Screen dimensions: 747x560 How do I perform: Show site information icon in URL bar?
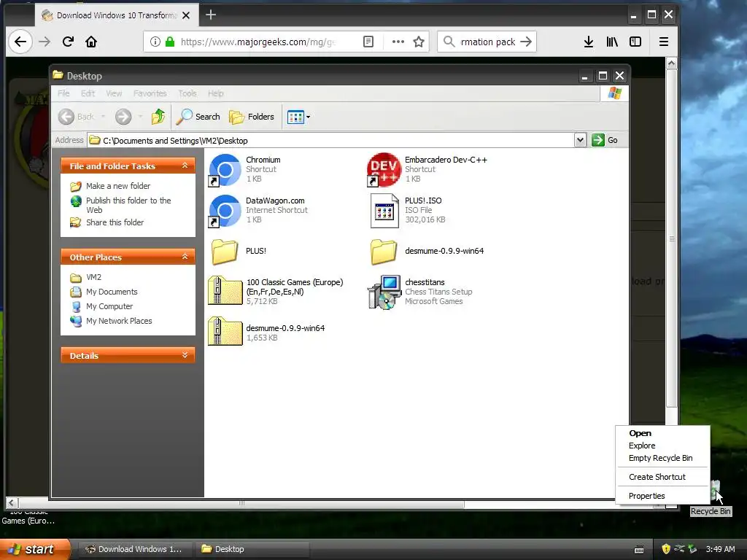tap(155, 42)
